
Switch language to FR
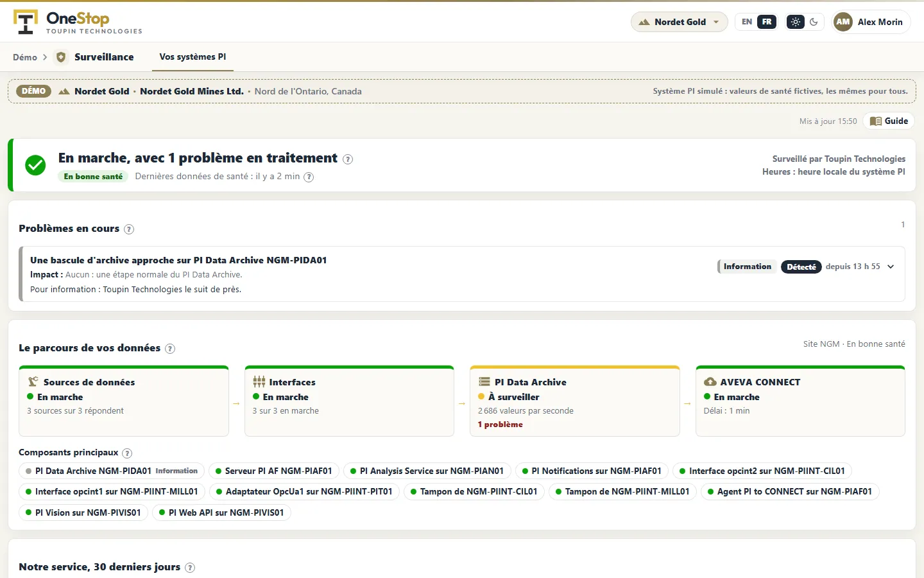767,22
